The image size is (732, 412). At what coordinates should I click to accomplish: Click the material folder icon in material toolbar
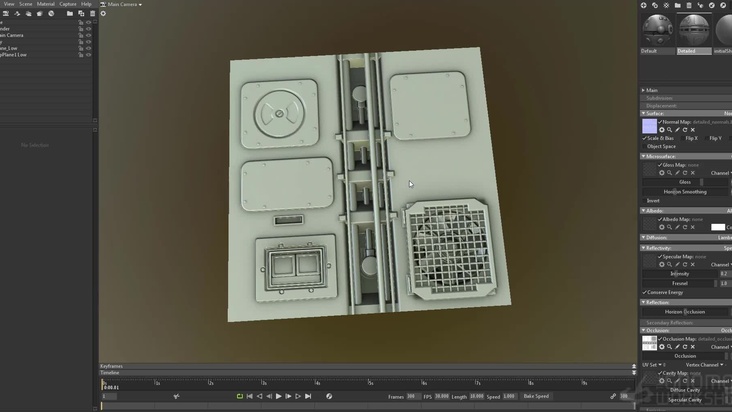click(677, 5)
